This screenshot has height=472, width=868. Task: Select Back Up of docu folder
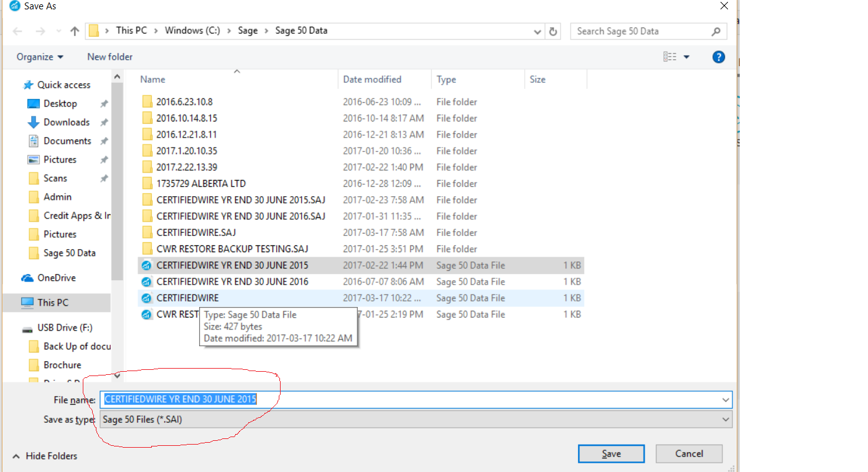pos(69,346)
